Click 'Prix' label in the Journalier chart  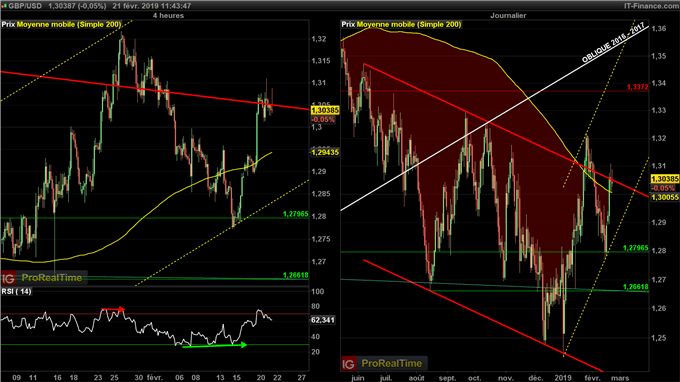(348, 24)
